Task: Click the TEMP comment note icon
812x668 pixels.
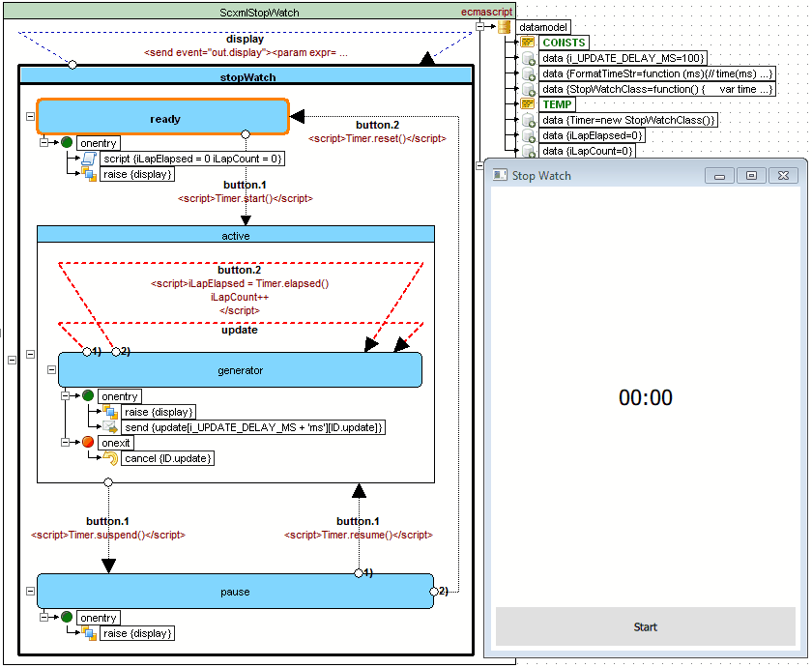Action: [x=528, y=104]
